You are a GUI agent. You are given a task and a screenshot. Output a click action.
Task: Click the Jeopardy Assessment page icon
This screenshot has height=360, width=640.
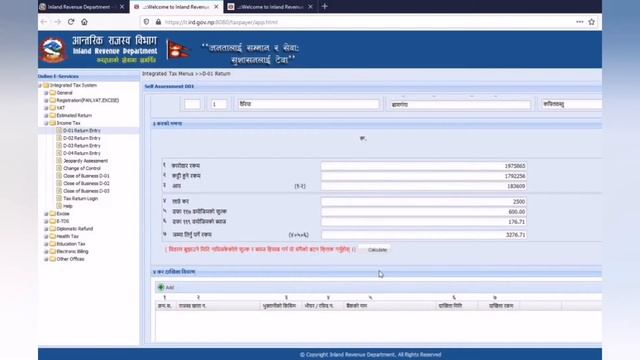(59, 161)
